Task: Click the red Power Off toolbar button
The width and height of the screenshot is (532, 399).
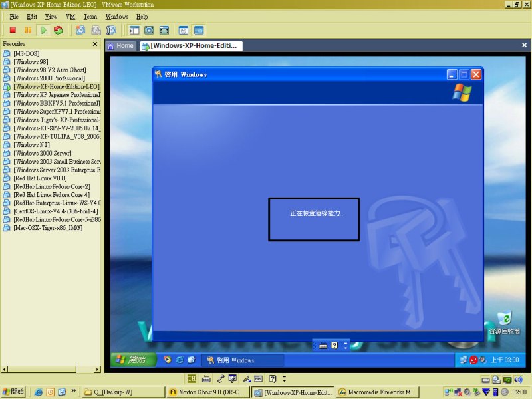Action: 13,30
